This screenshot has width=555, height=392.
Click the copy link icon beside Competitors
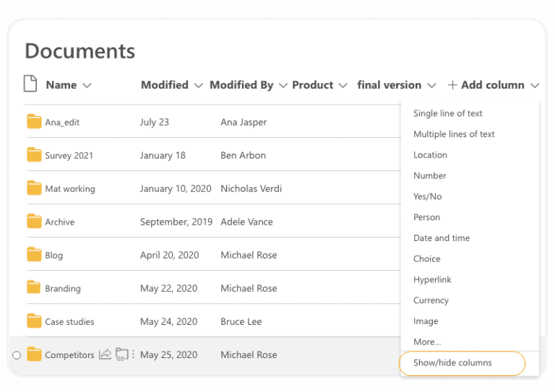coord(121,354)
